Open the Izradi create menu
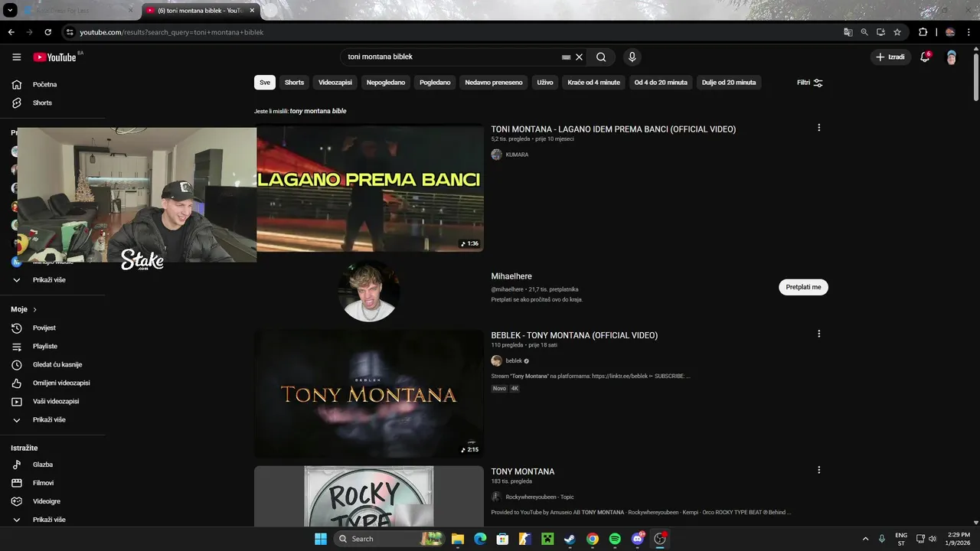 [x=890, y=57]
